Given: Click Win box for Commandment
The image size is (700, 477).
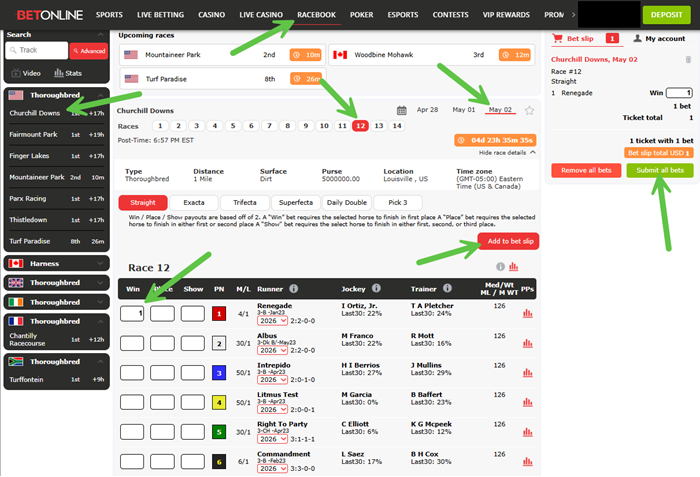Looking at the screenshot, I should (x=132, y=461).
